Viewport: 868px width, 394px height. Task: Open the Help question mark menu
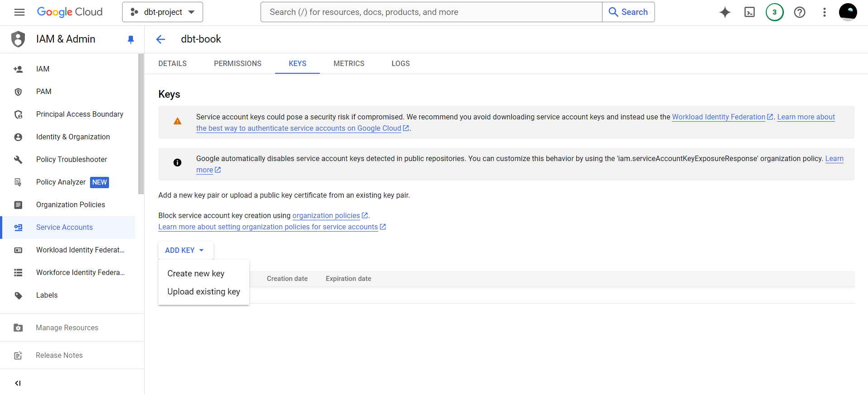pyautogui.click(x=800, y=12)
